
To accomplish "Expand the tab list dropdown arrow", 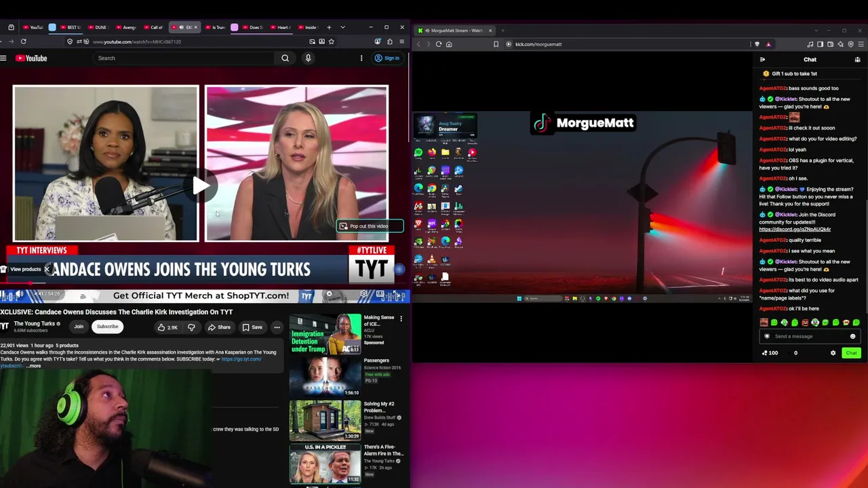I will 342,28.
